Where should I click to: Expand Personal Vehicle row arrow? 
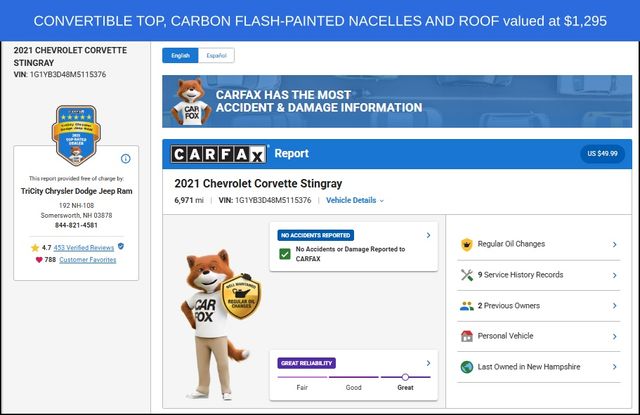coord(614,337)
